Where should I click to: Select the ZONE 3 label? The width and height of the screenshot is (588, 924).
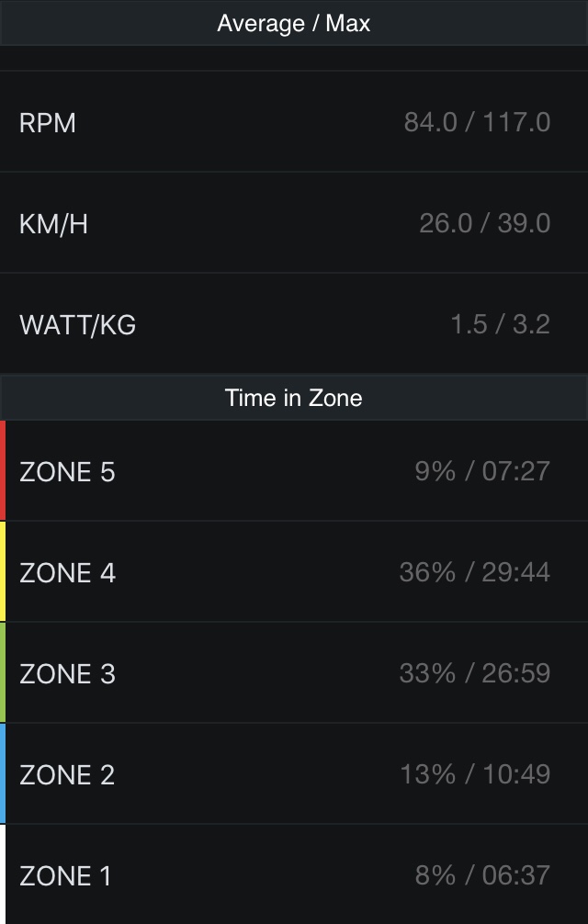click(67, 674)
